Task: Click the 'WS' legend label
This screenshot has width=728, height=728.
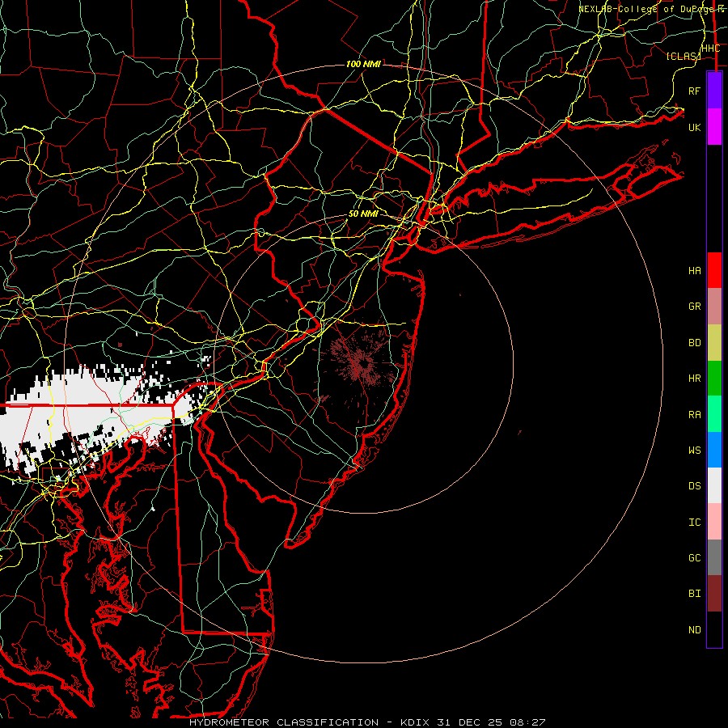Action: click(x=695, y=451)
